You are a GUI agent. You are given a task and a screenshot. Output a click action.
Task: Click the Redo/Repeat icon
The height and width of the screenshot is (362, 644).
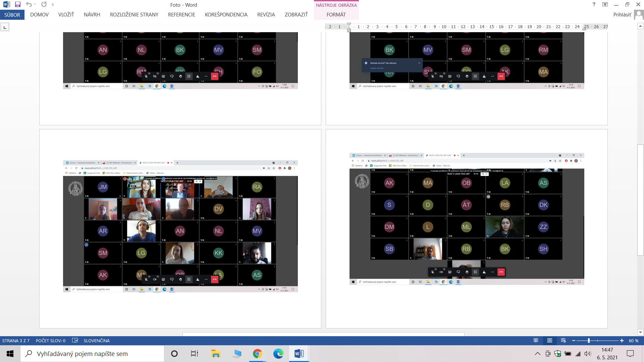pyautogui.click(x=44, y=5)
